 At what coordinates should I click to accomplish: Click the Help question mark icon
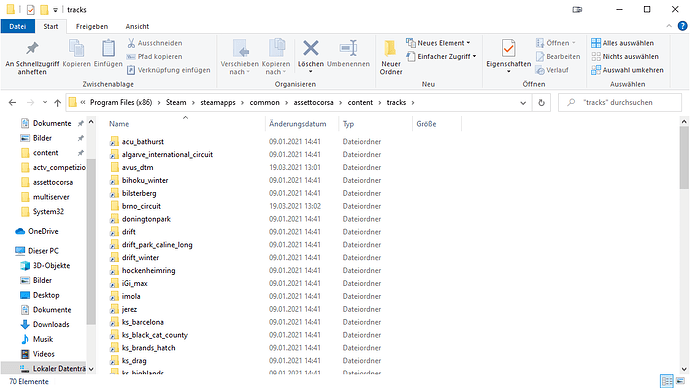coord(682,26)
